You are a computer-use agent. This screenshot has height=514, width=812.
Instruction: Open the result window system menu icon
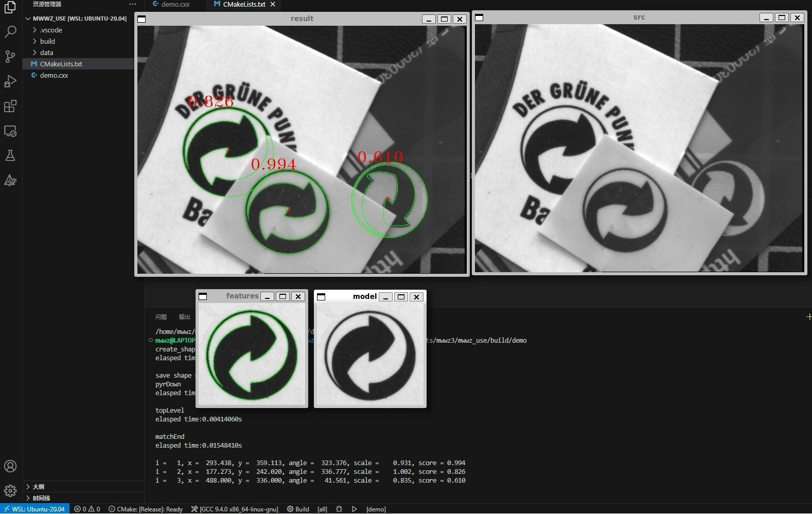pos(142,19)
